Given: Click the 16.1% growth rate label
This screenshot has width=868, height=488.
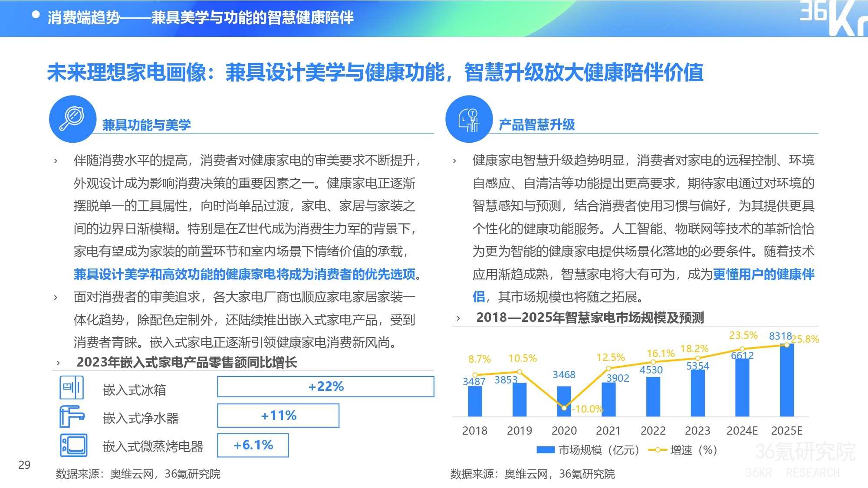Looking at the screenshot, I should (661, 354).
